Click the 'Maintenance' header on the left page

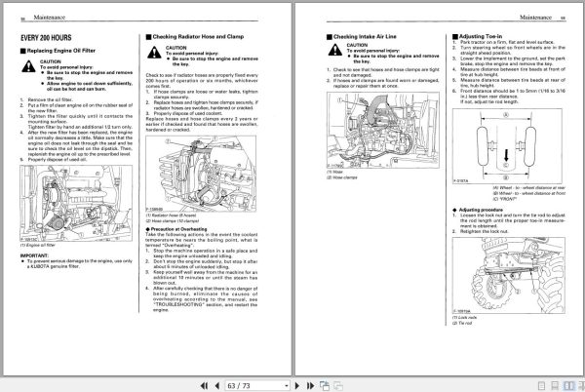50,18
